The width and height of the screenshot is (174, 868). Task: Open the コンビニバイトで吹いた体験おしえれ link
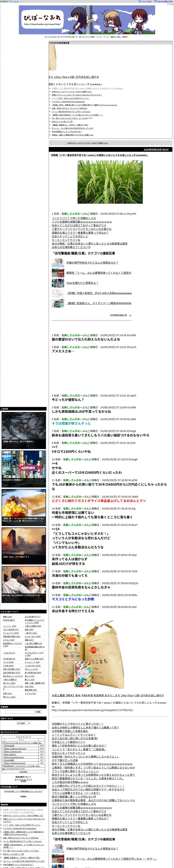74,218
